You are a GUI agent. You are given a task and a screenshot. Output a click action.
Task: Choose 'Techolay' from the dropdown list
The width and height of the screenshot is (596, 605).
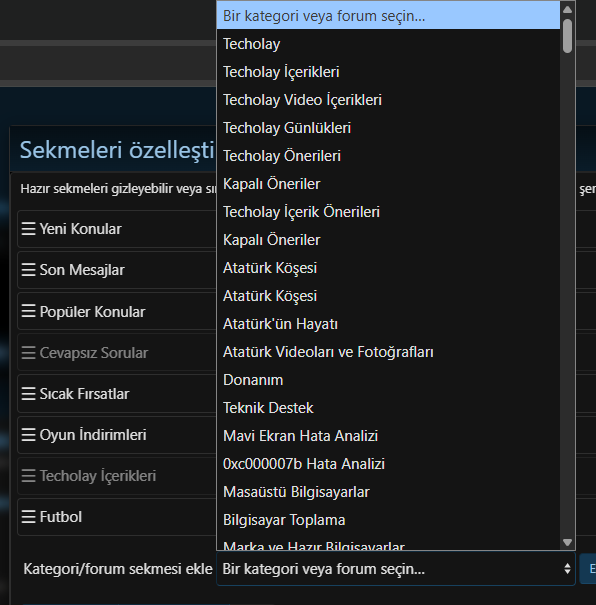pos(388,44)
